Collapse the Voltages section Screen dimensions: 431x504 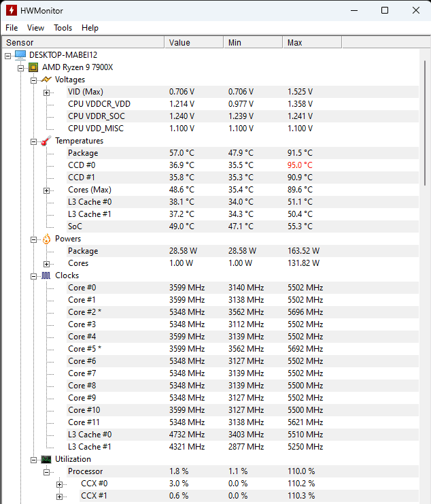pos(33,80)
